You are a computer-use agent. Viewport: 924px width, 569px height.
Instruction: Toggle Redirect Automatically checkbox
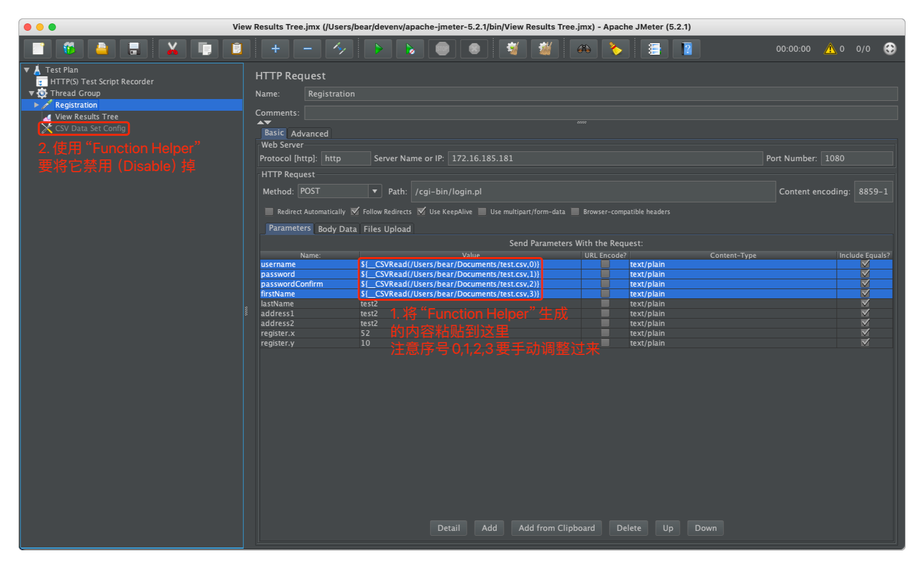tap(269, 212)
